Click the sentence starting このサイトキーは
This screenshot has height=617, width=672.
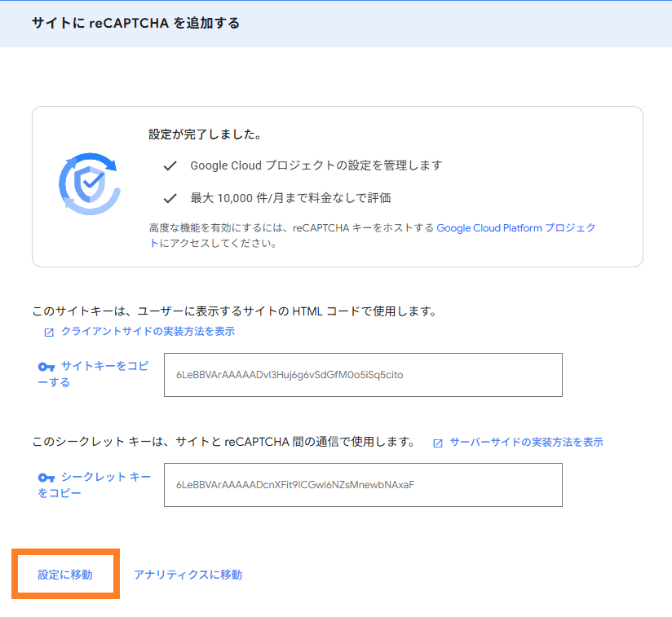[x=235, y=311]
